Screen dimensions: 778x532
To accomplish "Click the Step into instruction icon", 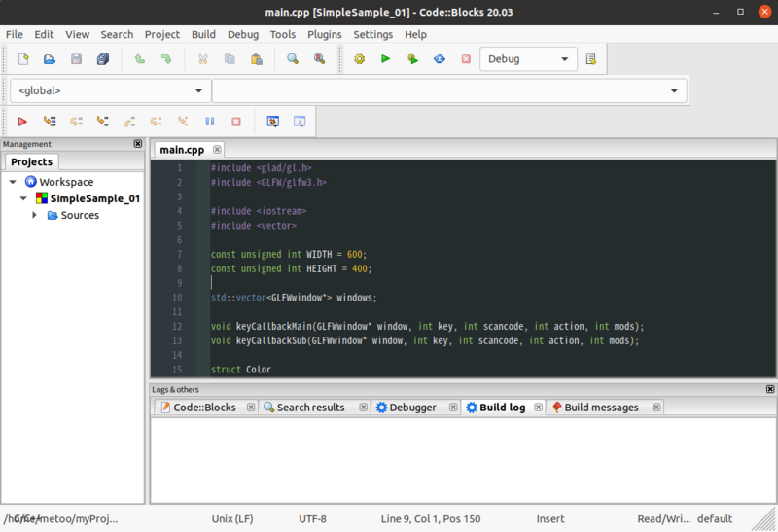I will click(183, 122).
